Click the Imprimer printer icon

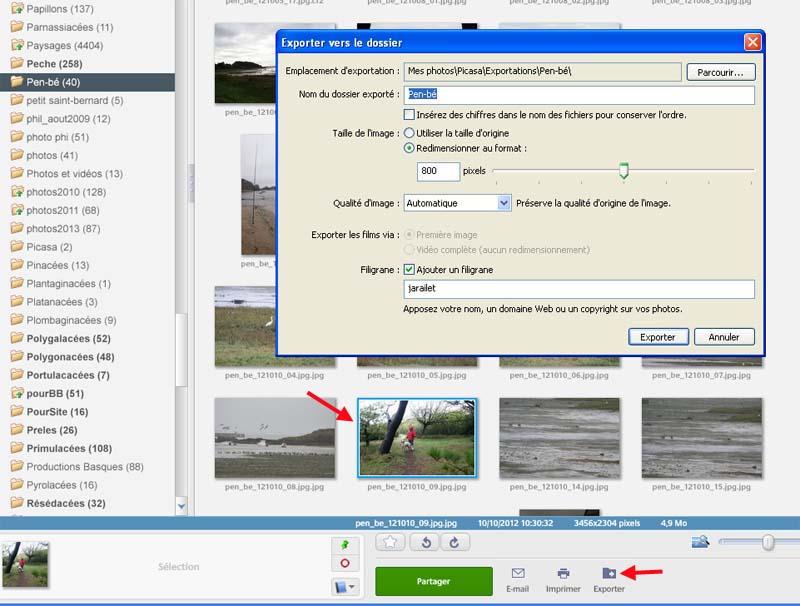tap(563, 573)
